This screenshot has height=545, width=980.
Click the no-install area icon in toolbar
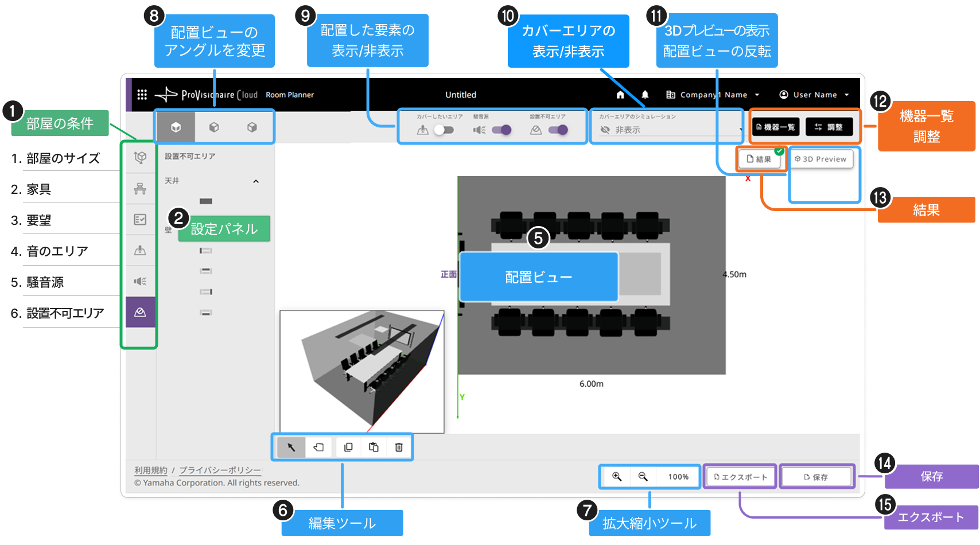536,130
